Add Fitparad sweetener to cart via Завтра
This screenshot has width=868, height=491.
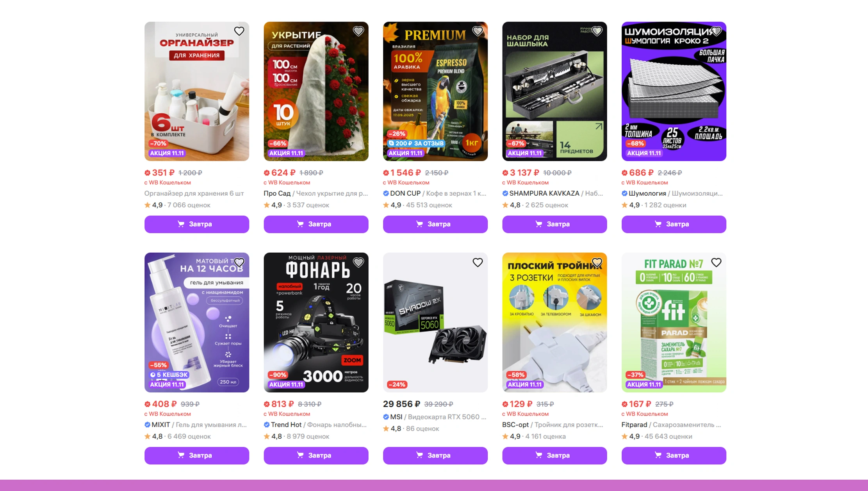pyautogui.click(x=674, y=455)
